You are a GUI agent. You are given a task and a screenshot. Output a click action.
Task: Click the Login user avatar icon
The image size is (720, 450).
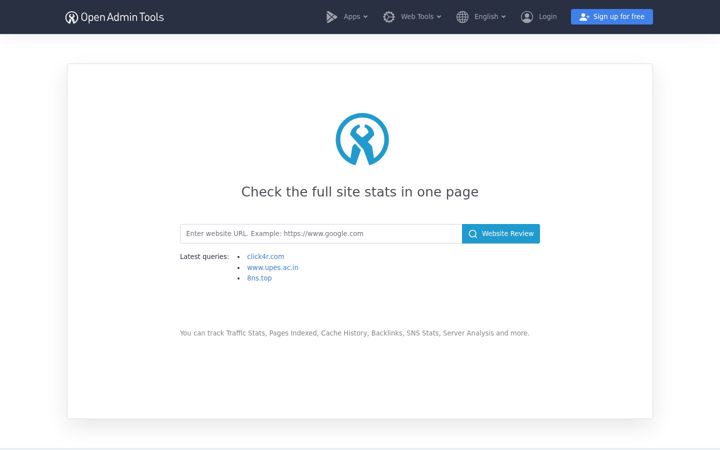coord(527,17)
